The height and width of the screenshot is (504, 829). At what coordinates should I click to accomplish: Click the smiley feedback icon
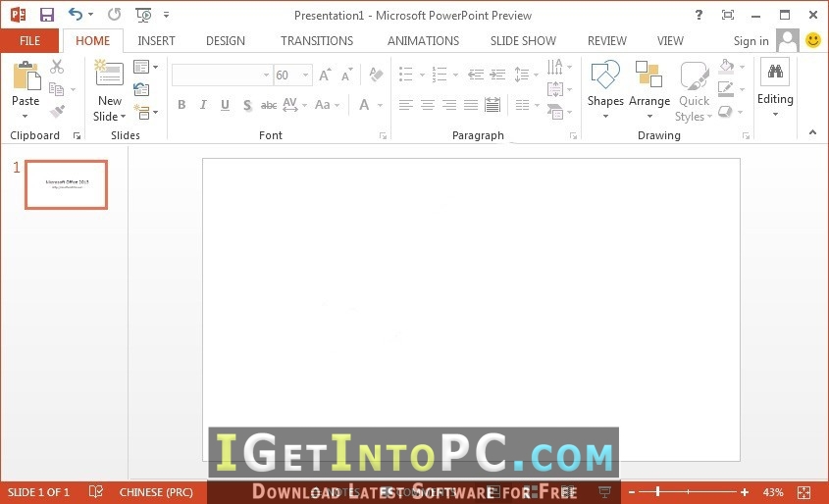[x=813, y=40]
